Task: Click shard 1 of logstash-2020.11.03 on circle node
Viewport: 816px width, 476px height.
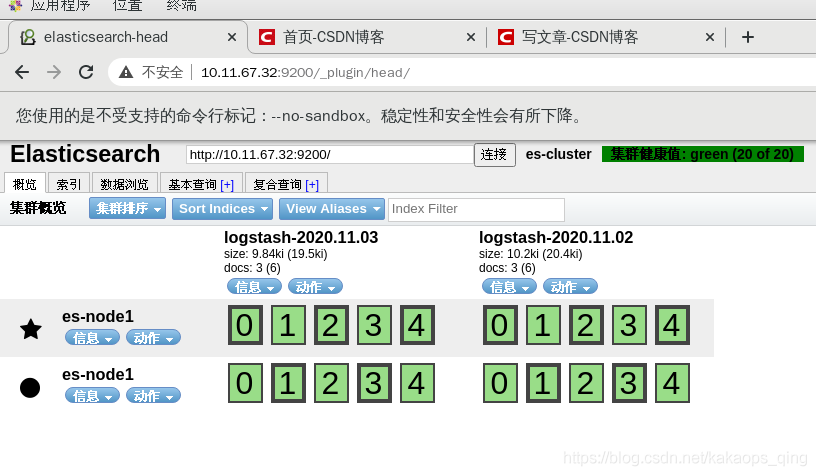Action: click(288, 383)
